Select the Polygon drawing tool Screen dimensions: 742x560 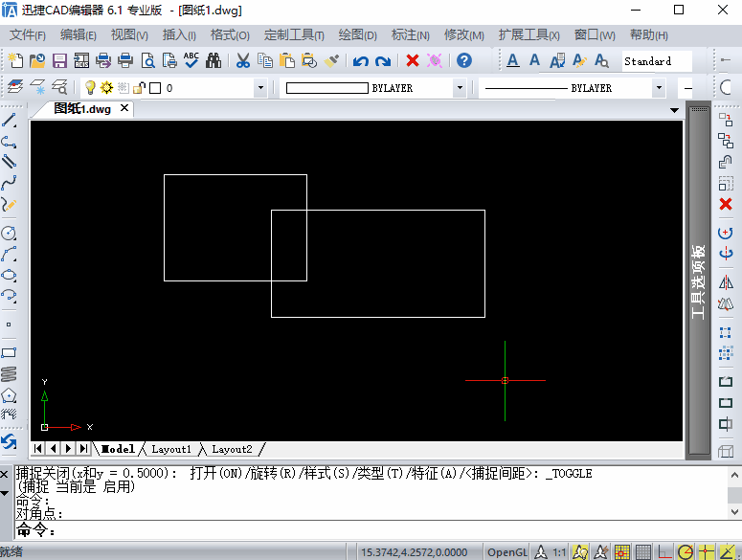[9, 395]
